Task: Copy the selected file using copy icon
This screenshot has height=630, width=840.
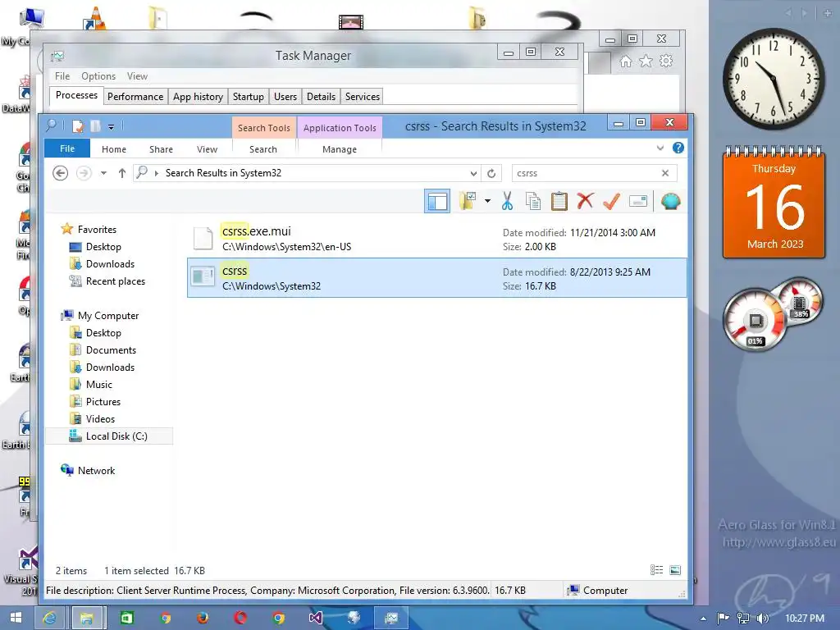Action: tap(533, 202)
